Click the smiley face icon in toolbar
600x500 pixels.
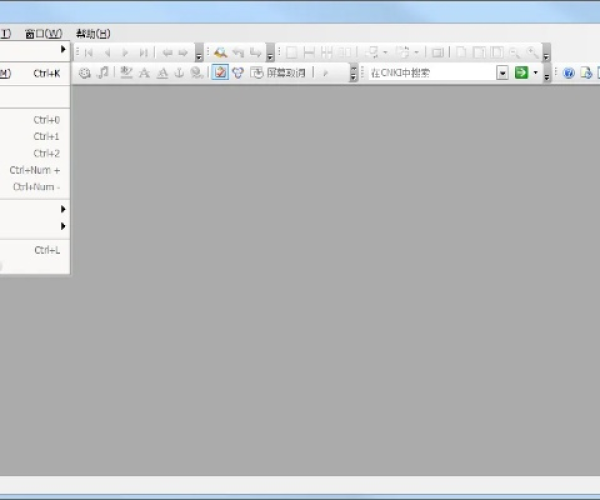85,73
